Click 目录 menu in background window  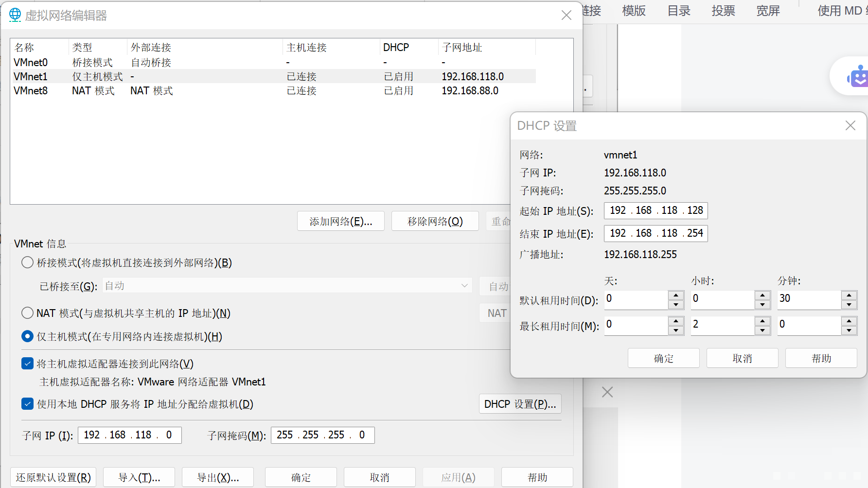click(679, 11)
